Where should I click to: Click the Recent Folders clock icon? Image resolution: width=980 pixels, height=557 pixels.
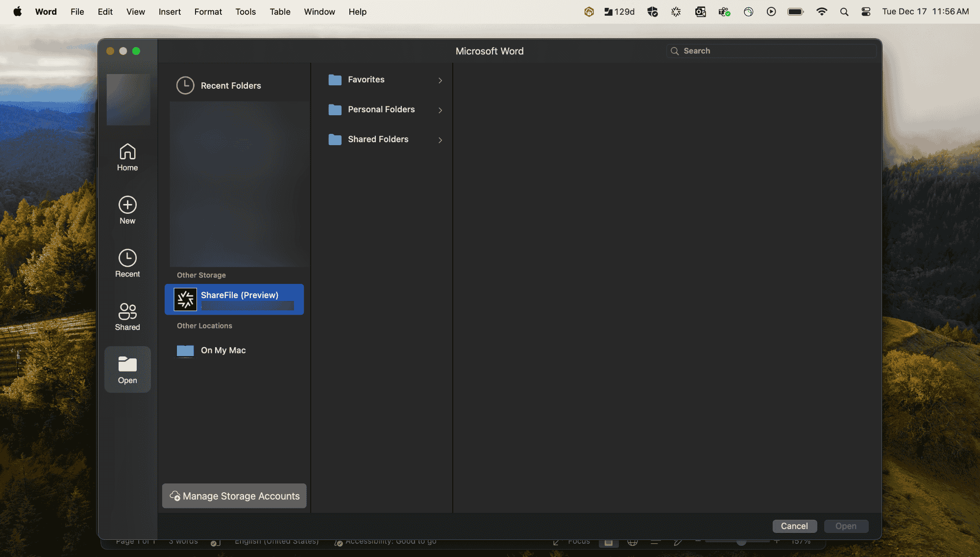185,85
